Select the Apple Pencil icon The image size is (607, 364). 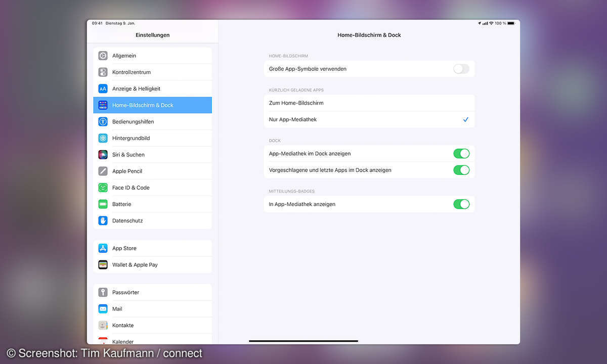pos(103,171)
